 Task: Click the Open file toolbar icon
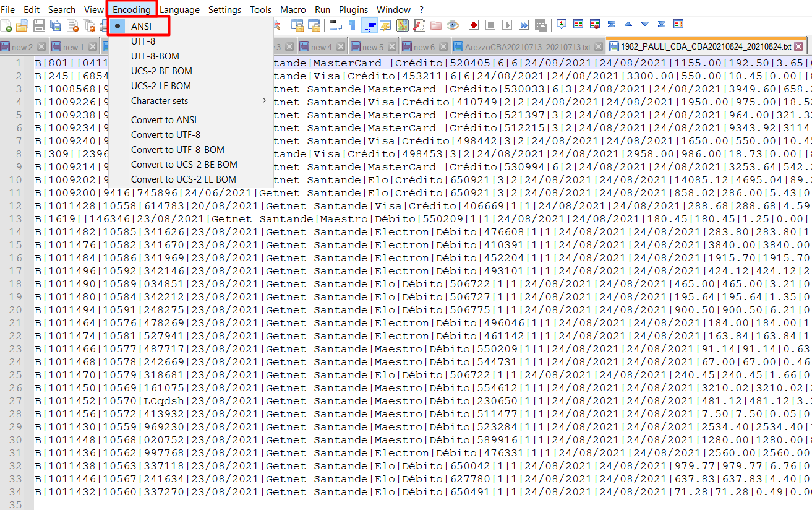[x=22, y=25]
